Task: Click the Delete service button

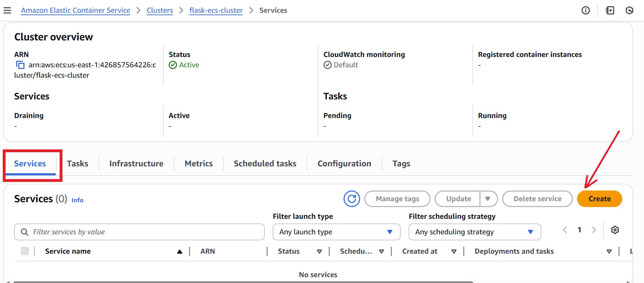Action: [x=537, y=199]
